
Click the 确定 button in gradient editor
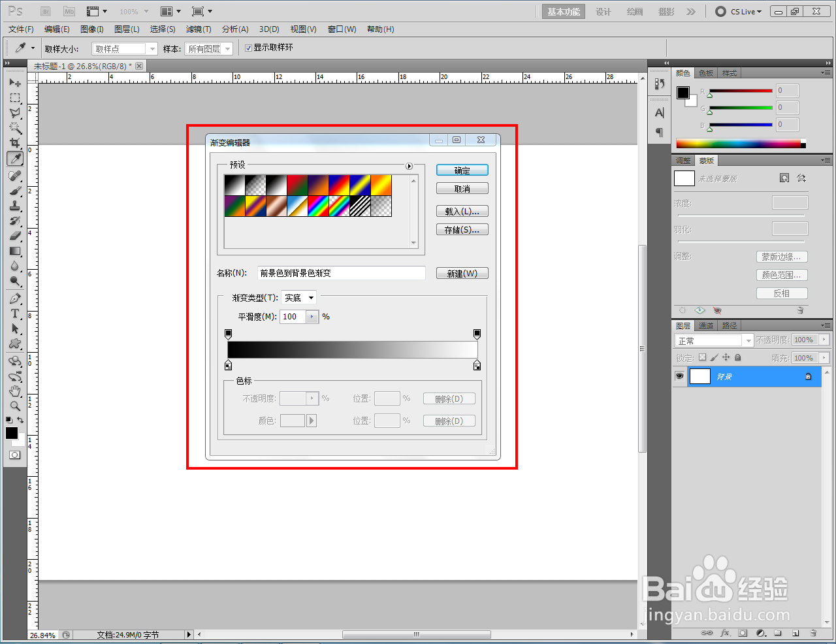click(x=462, y=170)
